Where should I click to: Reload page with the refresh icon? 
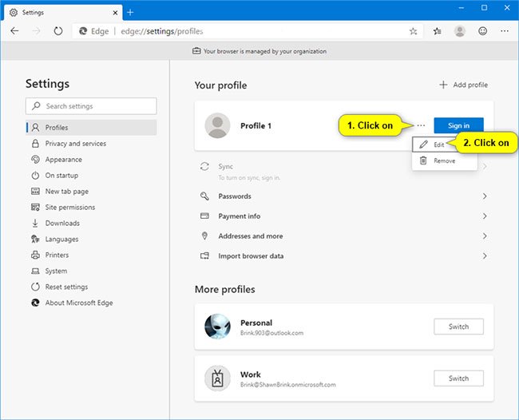click(58, 31)
